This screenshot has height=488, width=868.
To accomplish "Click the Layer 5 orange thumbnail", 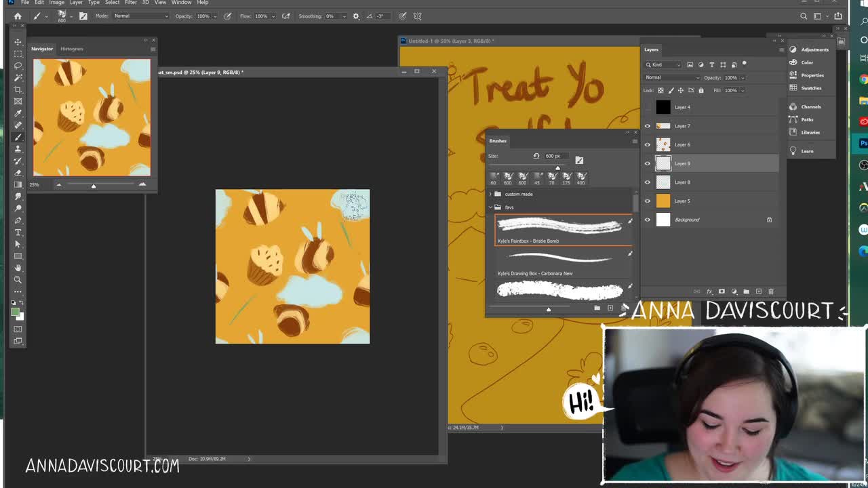I will click(663, 200).
